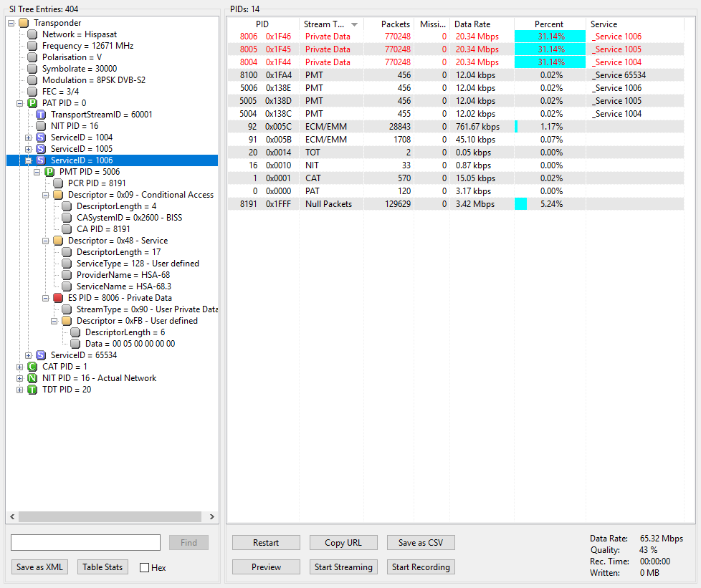Click the grey icon beside PCR PID = 8191
This screenshot has width=701, height=588.
58,183
